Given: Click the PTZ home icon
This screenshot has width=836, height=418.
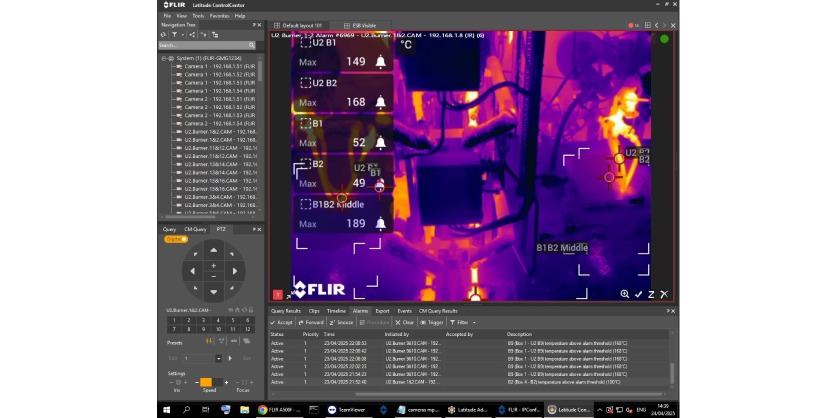Looking at the screenshot, I should pos(237,310).
